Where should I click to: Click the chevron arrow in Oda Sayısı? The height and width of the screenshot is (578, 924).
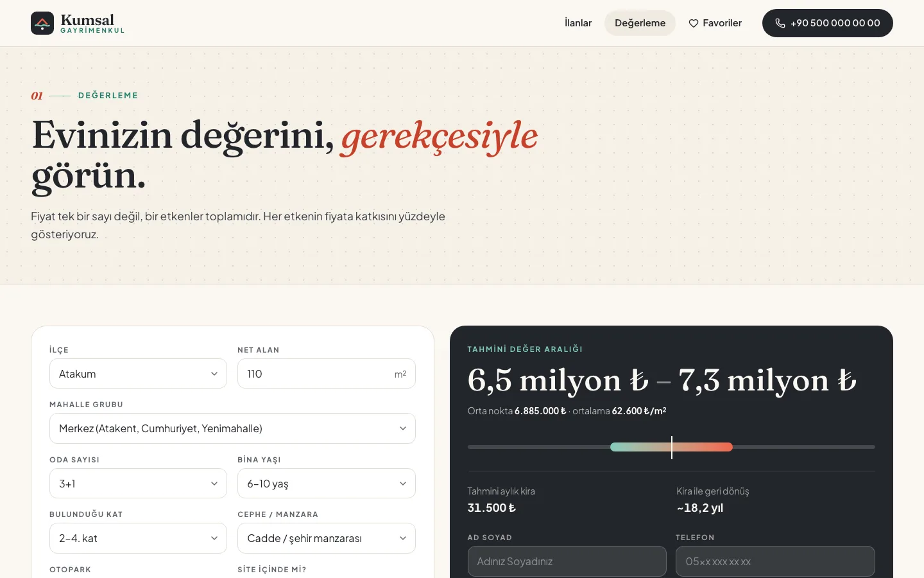[x=214, y=484]
